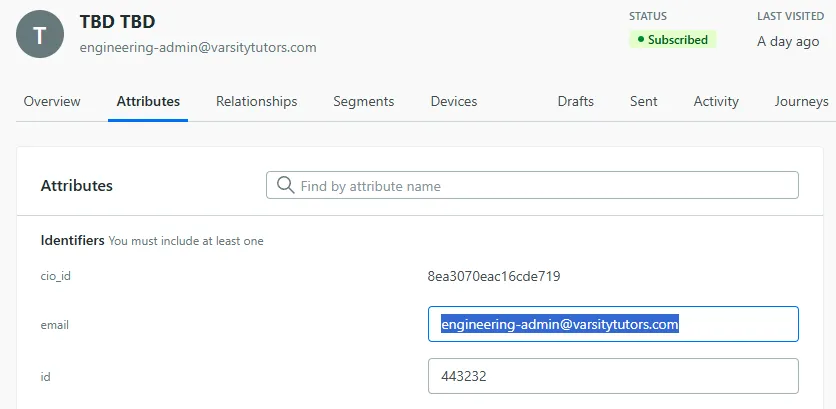This screenshot has height=409, width=836.
Task: Show the Activity tab
Action: (716, 101)
